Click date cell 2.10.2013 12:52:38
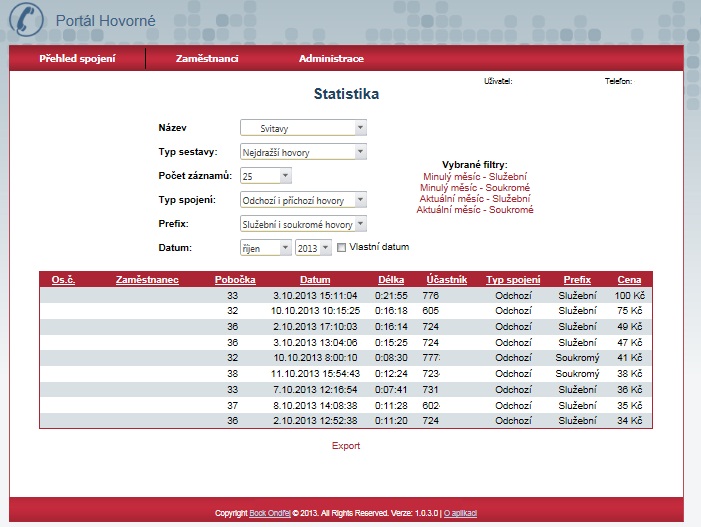 (x=315, y=421)
